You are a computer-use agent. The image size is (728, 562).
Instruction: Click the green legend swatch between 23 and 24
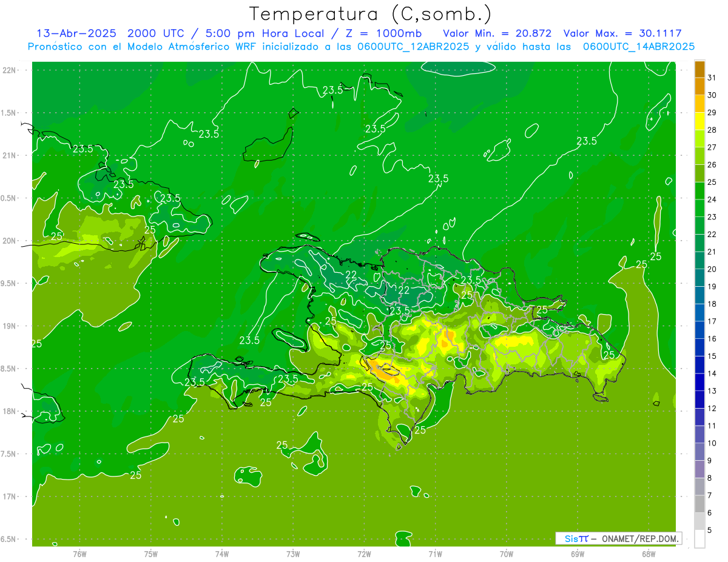(x=699, y=209)
